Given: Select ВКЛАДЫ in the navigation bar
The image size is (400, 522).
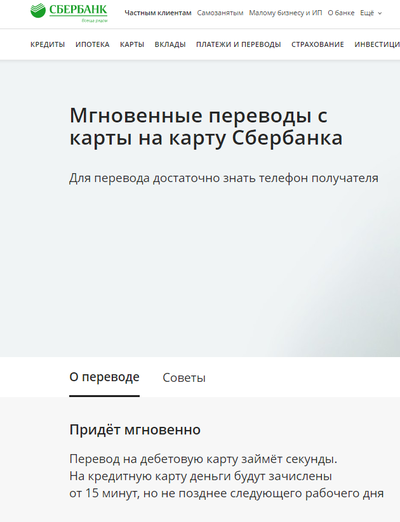Looking at the screenshot, I should click(170, 44).
